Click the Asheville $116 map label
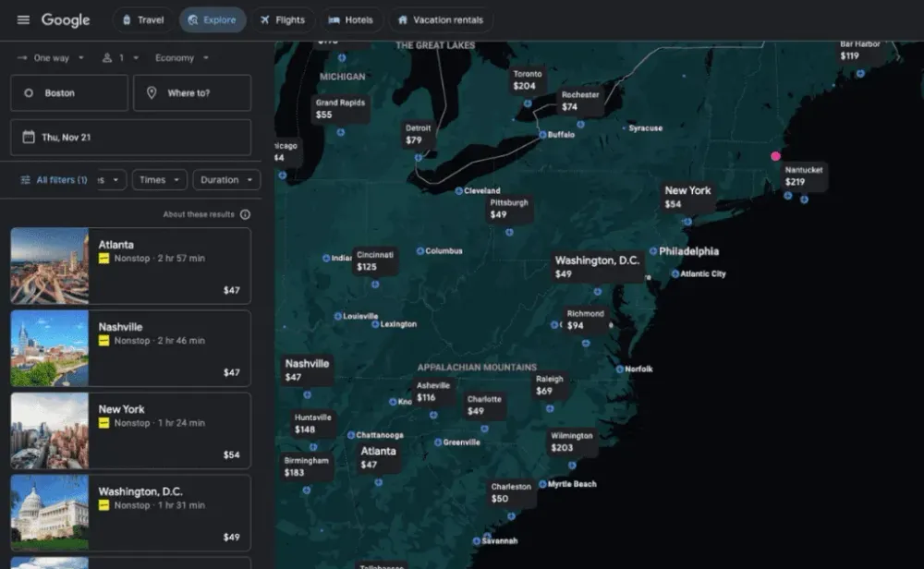 [x=432, y=392]
